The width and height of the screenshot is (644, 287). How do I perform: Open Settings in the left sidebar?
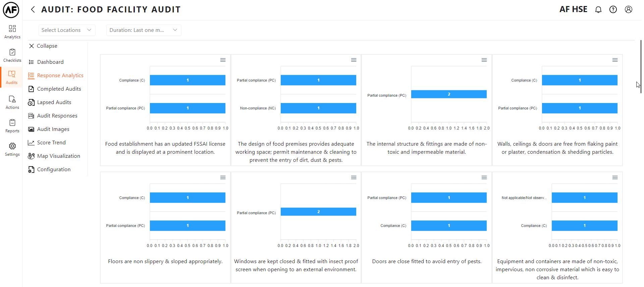[x=12, y=149]
